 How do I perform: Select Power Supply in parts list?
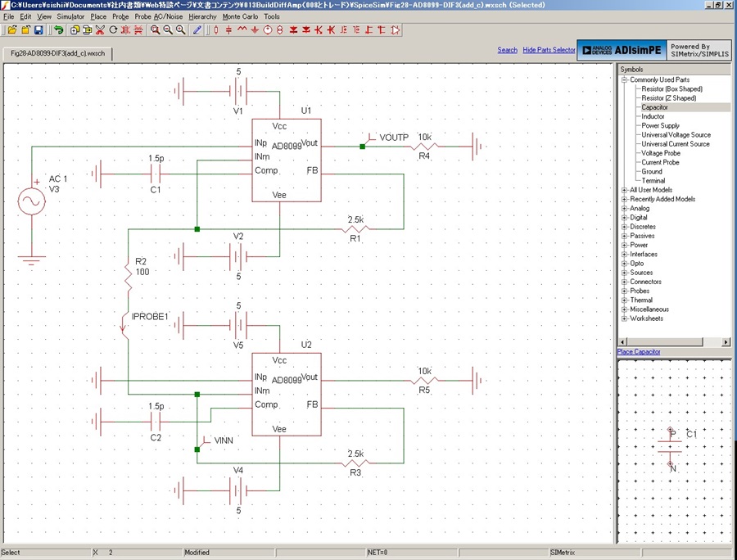point(660,126)
